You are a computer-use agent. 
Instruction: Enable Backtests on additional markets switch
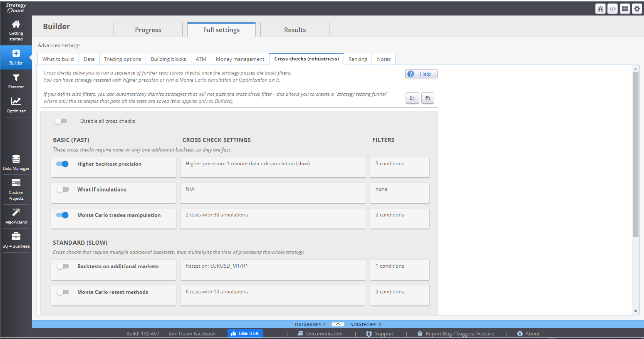63,266
